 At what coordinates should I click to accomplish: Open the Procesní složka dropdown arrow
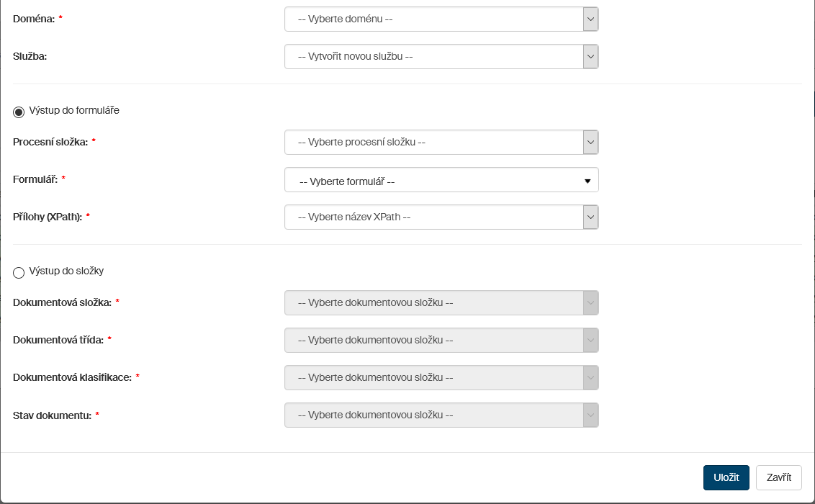pyautogui.click(x=590, y=143)
